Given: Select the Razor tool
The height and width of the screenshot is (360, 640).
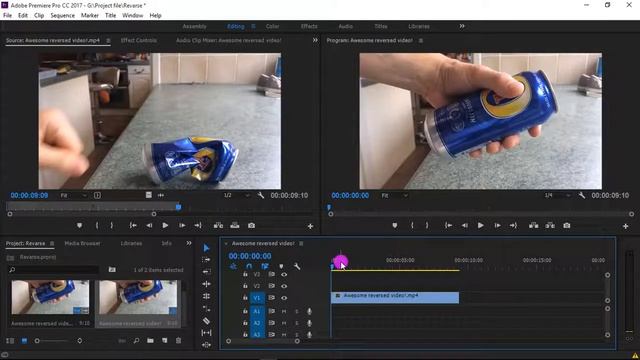Looking at the screenshot, I should tap(207, 321).
